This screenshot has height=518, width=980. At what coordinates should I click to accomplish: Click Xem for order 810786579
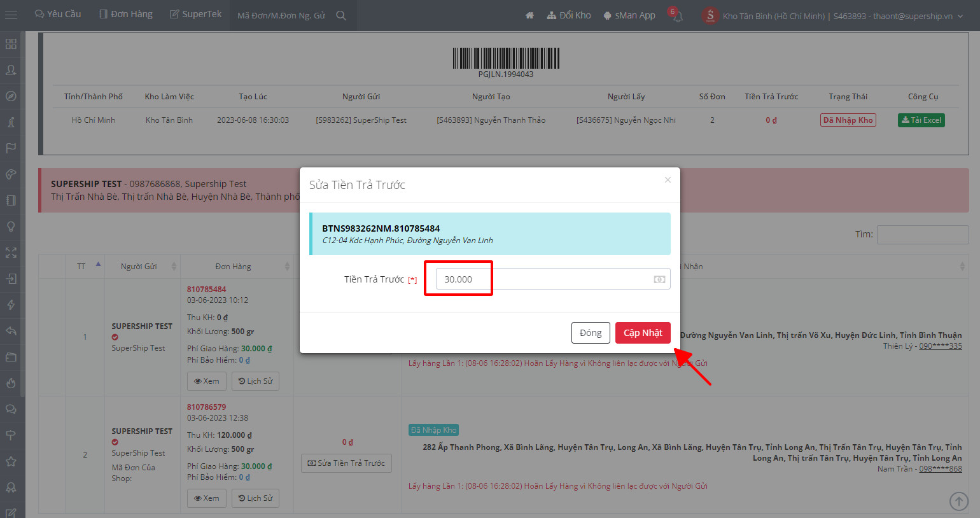pos(207,498)
